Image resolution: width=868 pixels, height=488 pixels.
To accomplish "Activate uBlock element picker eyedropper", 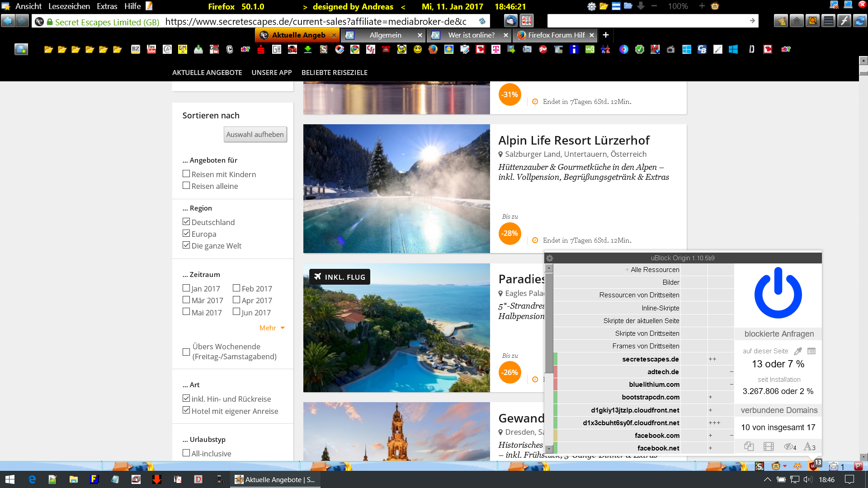I will pyautogui.click(x=798, y=351).
